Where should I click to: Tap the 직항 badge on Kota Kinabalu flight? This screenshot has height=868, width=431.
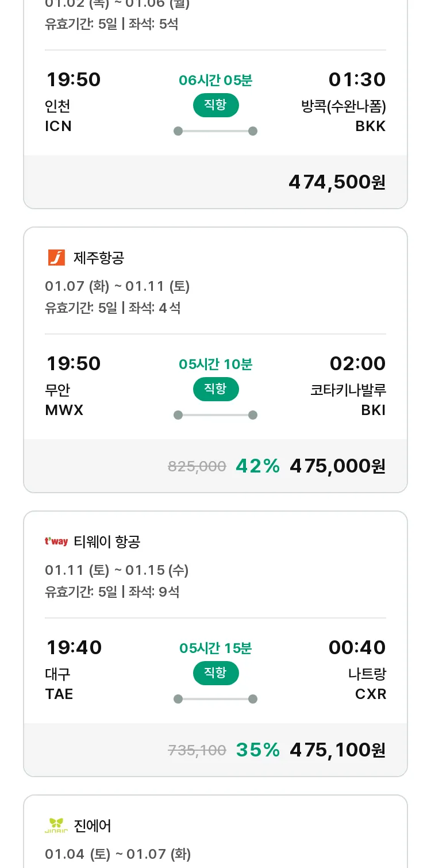coord(215,389)
